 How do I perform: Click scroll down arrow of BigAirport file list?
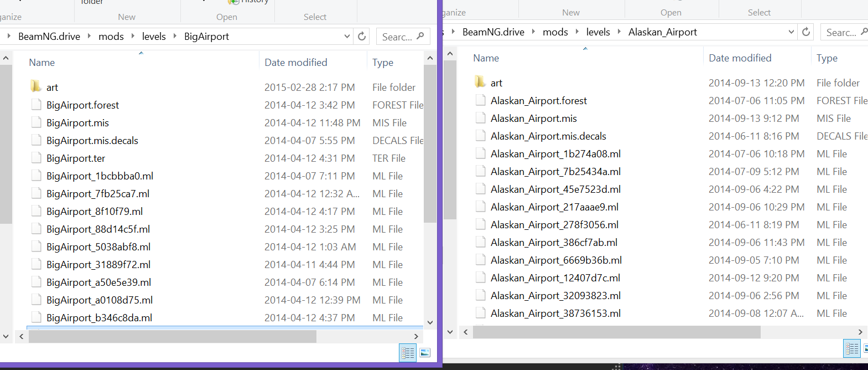click(430, 322)
